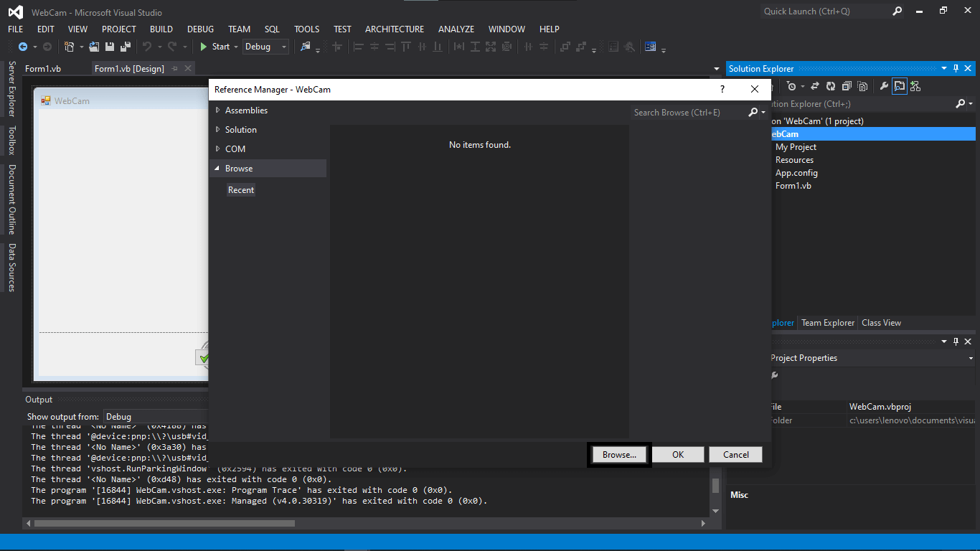
Task: Unpin the Solution Explorer panel
Action: pos(956,68)
